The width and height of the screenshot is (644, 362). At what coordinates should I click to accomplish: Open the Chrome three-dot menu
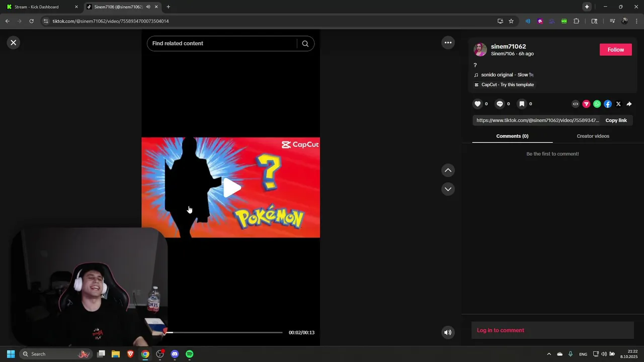636,21
